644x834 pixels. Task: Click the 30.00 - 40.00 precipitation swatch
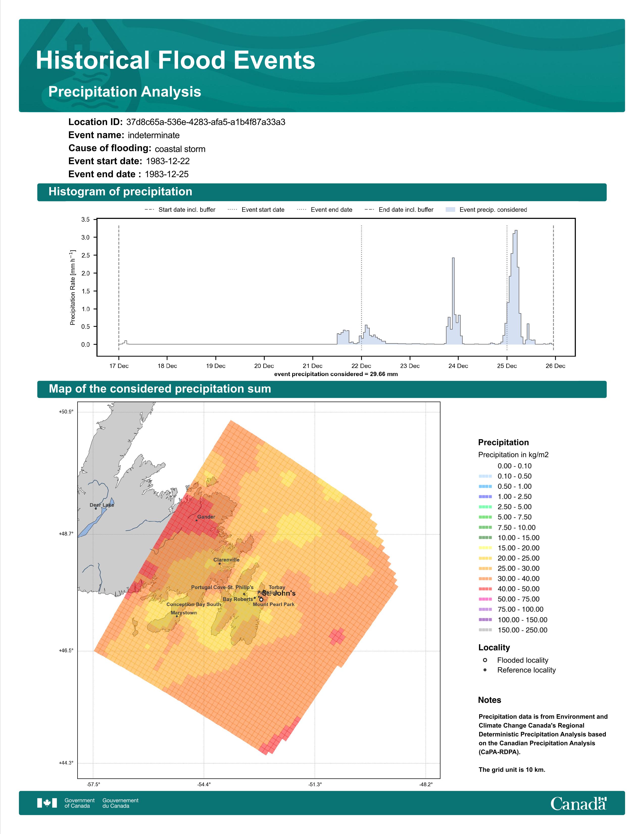point(485,579)
